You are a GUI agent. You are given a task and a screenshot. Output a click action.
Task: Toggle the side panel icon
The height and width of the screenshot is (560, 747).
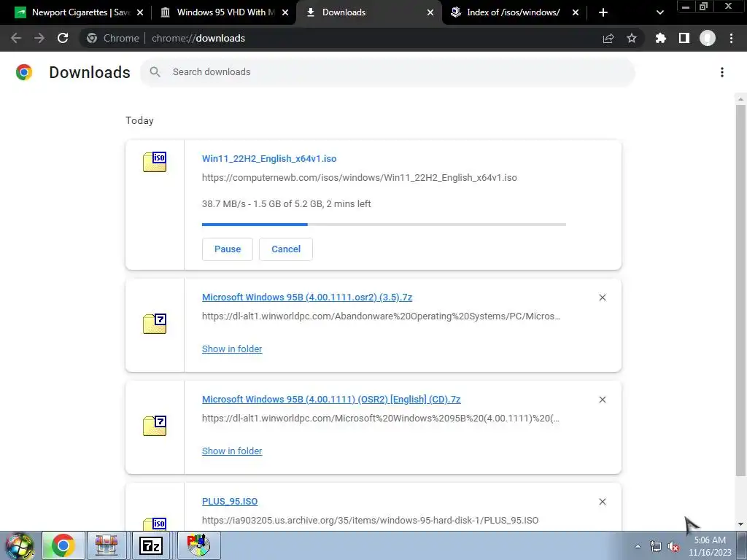[684, 38]
